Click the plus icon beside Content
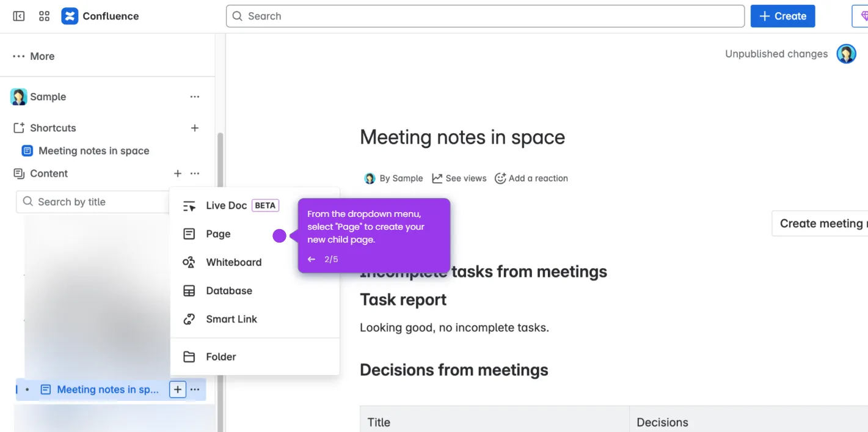The height and width of the screenshot is (432, 868). coord(178,174)
